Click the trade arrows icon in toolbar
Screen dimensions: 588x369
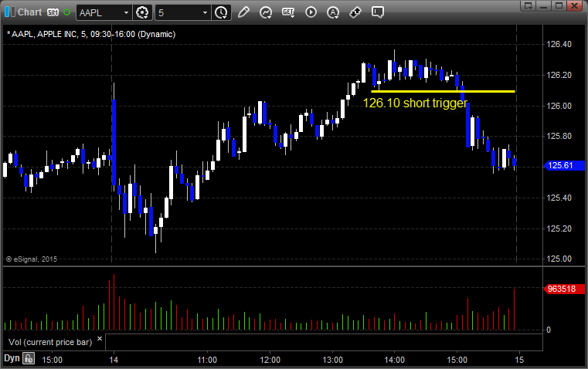355,12
